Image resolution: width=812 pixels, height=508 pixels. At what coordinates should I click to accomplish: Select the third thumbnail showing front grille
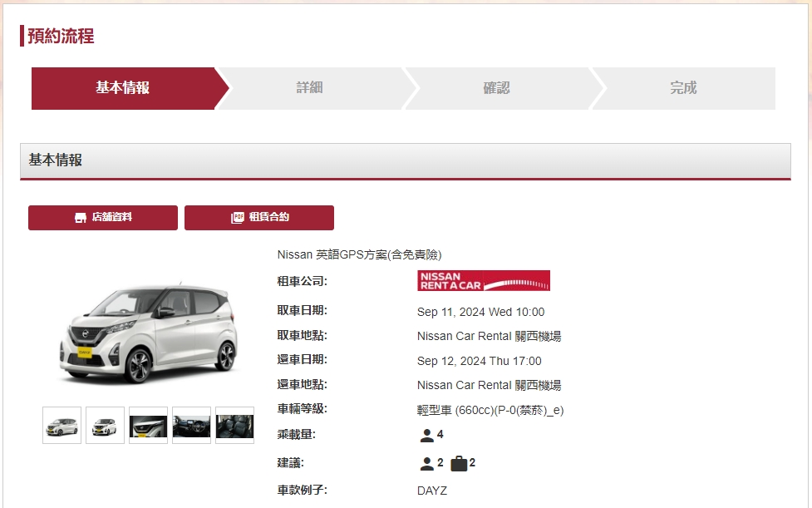point(148,425)
